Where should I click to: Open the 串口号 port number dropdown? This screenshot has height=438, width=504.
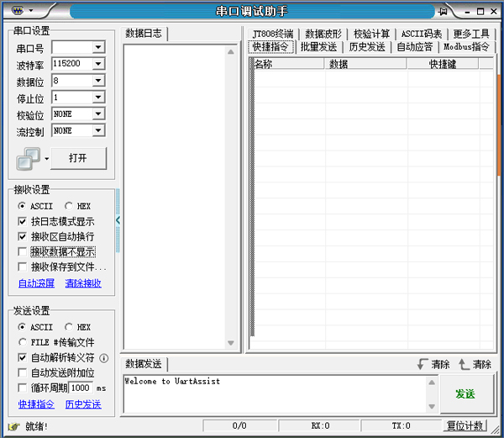tap(98, 47)
